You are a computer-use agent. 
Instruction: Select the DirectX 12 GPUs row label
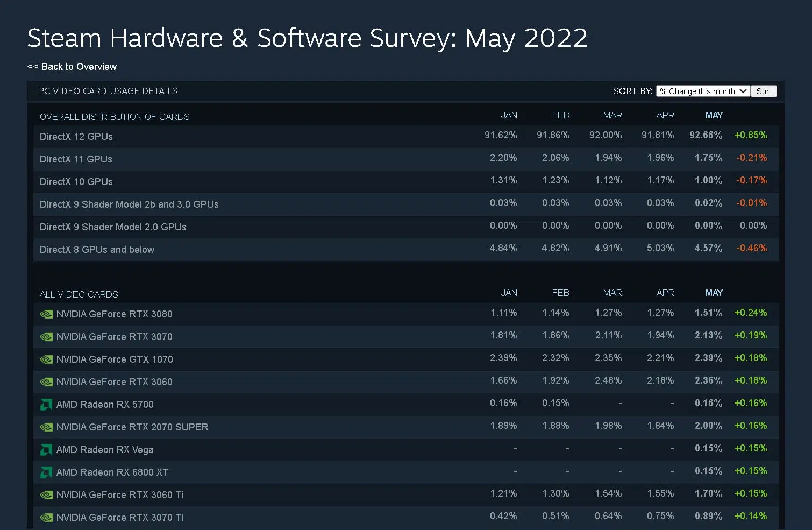pyautogui.click(x=76, y=137)
